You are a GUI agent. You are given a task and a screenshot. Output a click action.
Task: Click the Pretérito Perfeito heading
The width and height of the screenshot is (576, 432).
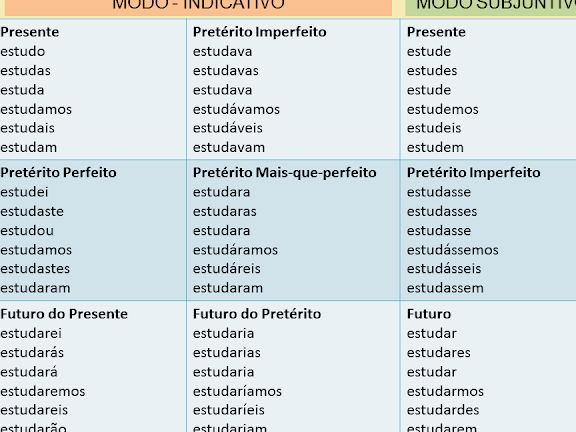[x=58, y=173]
